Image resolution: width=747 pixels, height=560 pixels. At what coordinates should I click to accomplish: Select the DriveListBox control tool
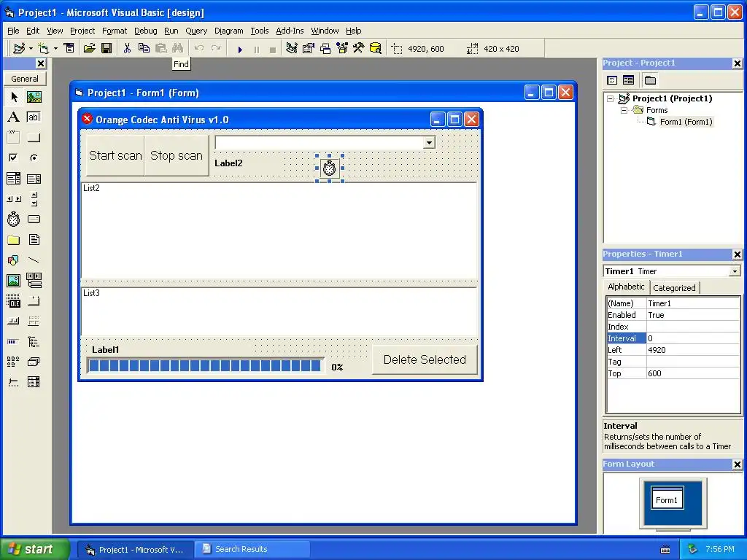(34, 219)
